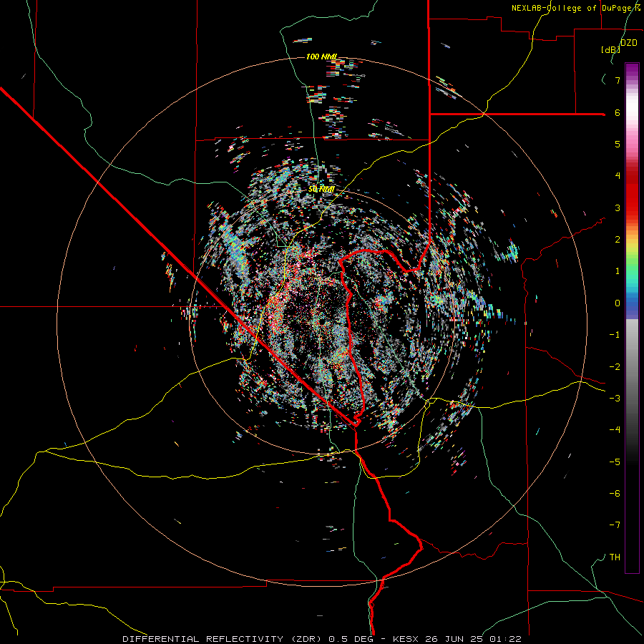The image size is (644, 644).
Task: Click the KESX station identifier
Action: tap(406, 639)
